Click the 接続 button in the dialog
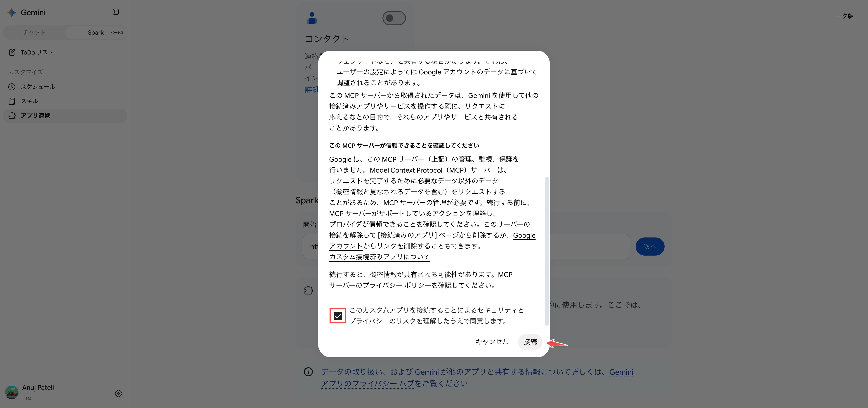Image resolution: width=868 pixels, height=408 pixels. coord(530,342)
